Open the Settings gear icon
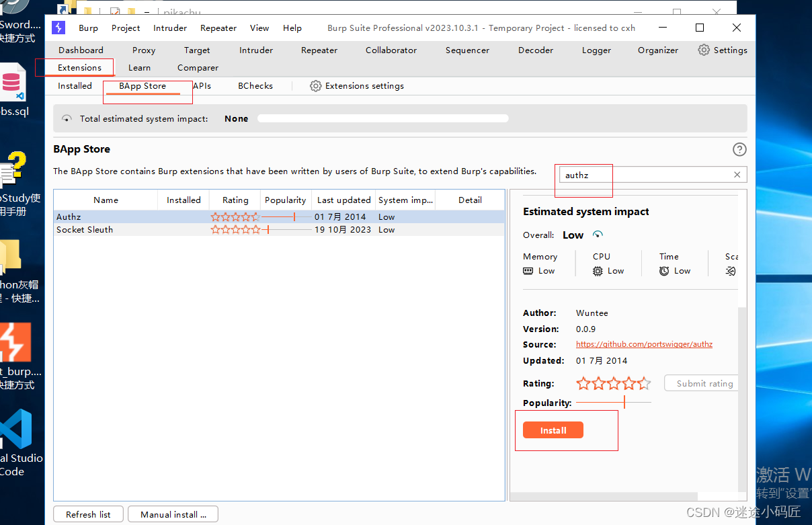This screenshot has height=525, width=812. tap(704, 50)
